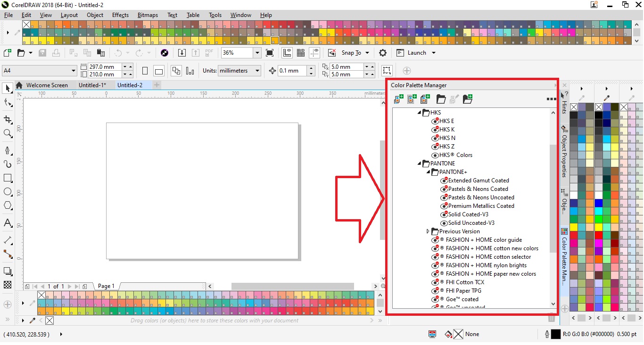The image size is (644, 345).
Task: Click the Open folder icon in the toolbar
Action: coord(20,53)
